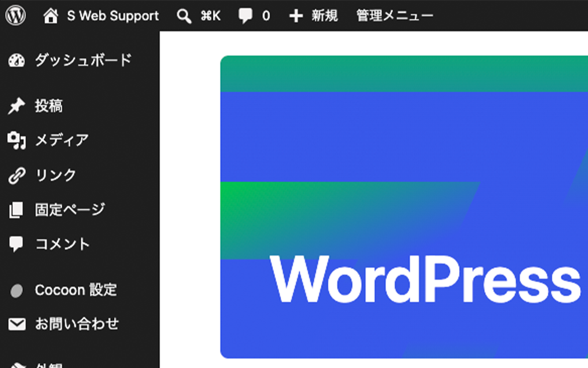The height and width of the screenshot is (368, 588).
Task: Open コメント in sidebar
Action: [62, 244]
